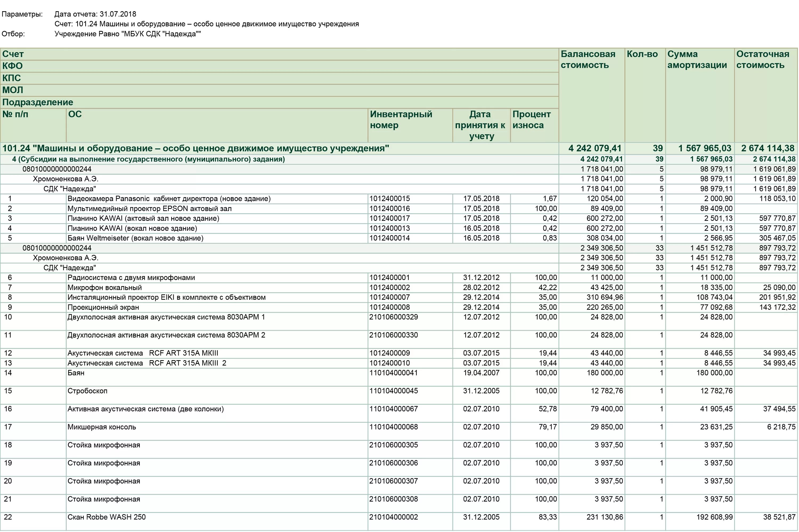Select the 'МОЛ' header row
Viewport: 799px width, 532px height.
pos(279,90)
